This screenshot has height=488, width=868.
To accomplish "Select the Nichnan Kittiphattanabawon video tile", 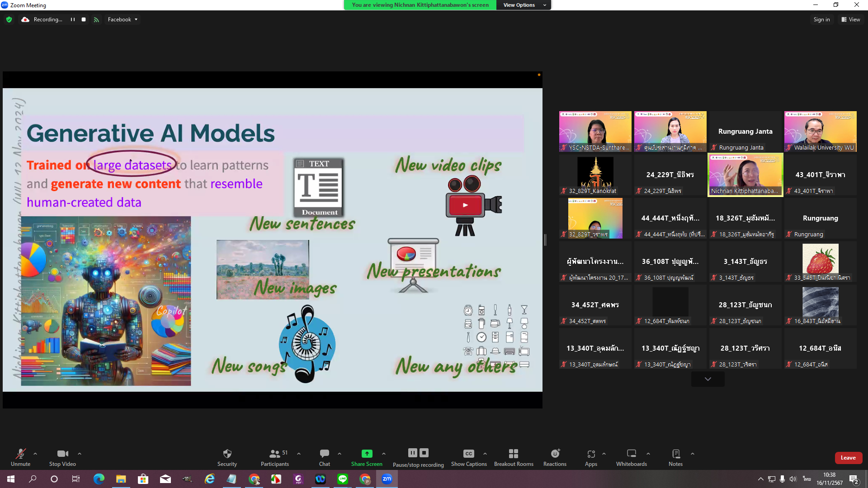I will pyautogui.click(x=745, y=175).
